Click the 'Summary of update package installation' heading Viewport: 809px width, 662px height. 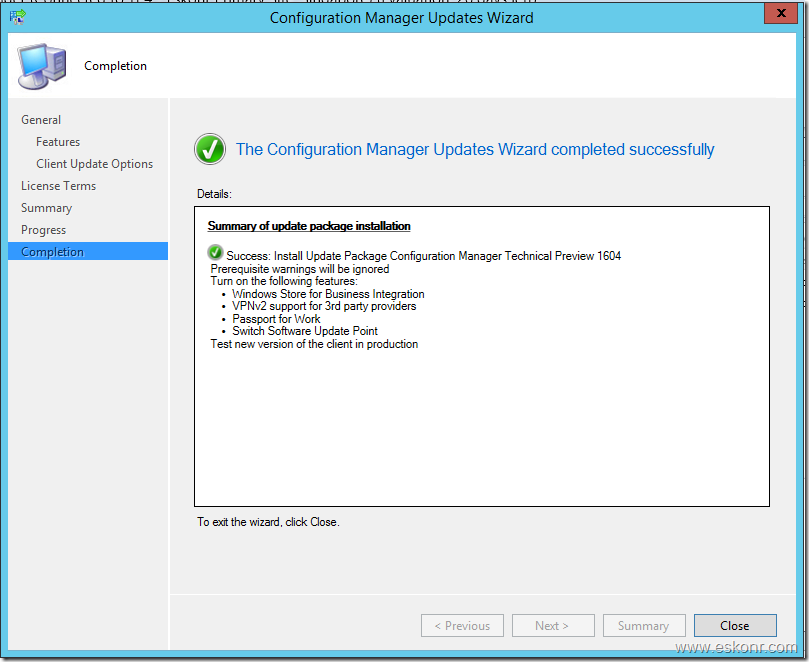(x=309, y=226)
